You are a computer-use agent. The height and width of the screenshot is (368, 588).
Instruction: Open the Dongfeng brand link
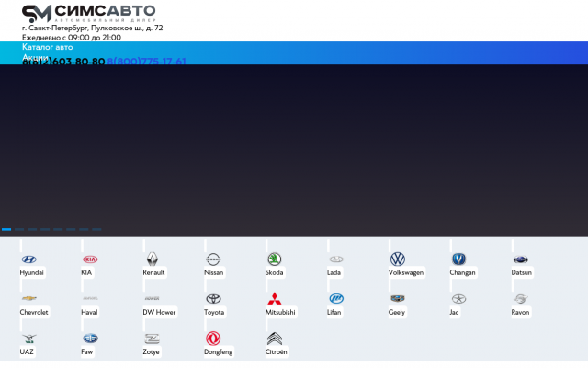pos(219,351)
